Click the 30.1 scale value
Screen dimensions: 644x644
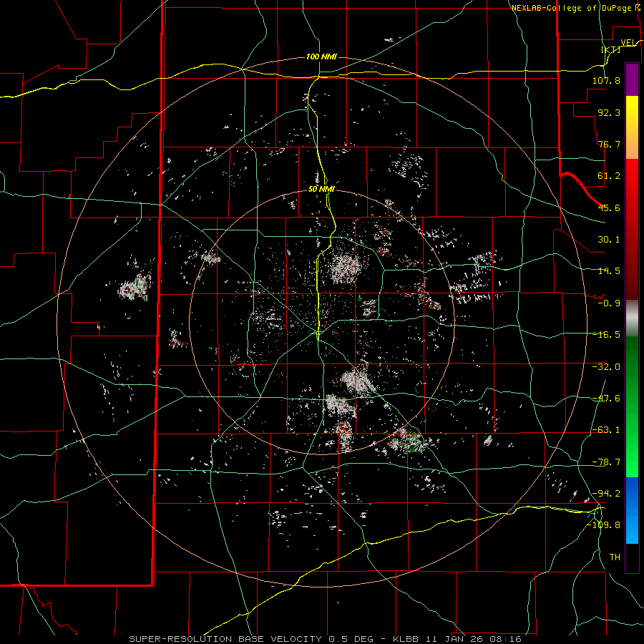609,240
